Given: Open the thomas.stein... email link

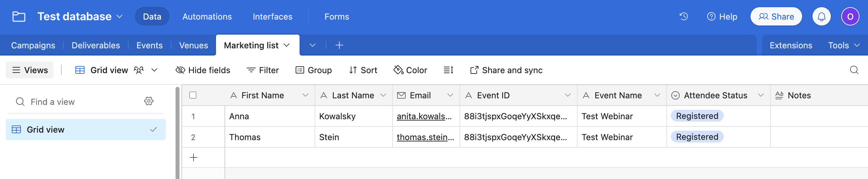Looking at the screenshot, I should 425,137.
